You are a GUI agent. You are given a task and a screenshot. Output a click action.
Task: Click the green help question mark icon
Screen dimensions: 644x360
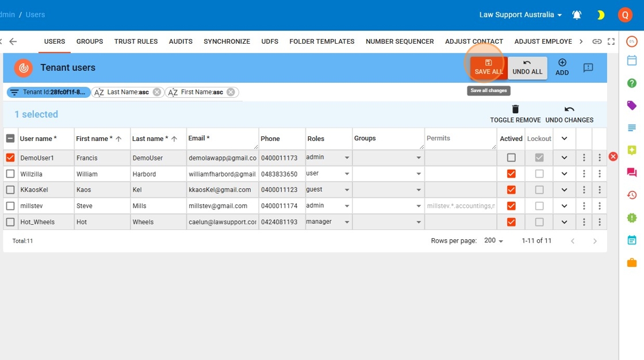(631, 83)
